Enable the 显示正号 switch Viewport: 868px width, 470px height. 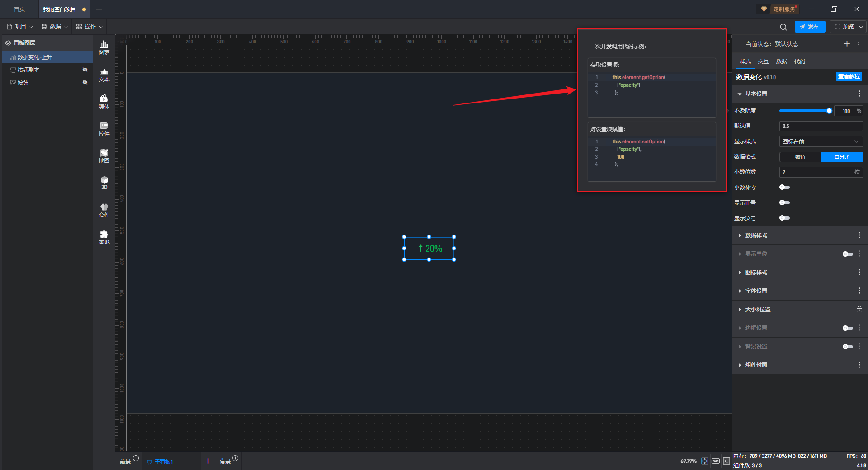click(x=784, y=203)
